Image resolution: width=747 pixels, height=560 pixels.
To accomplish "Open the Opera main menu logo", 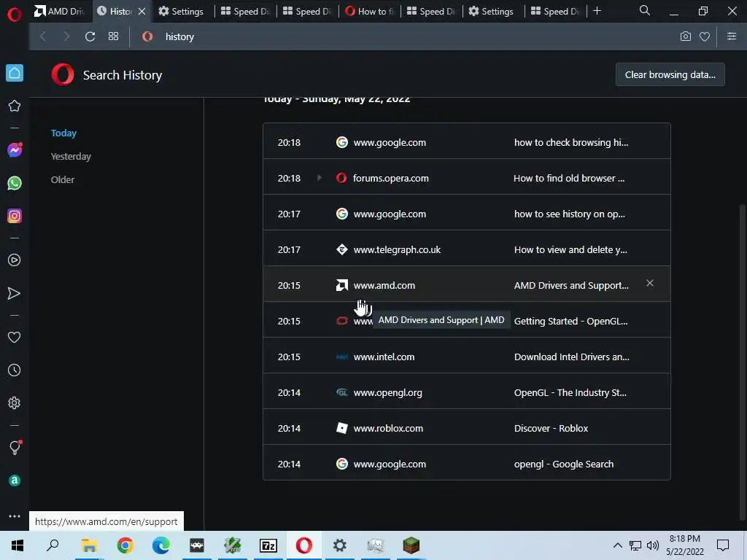I will pyautogui.click(x=15, y=15).
